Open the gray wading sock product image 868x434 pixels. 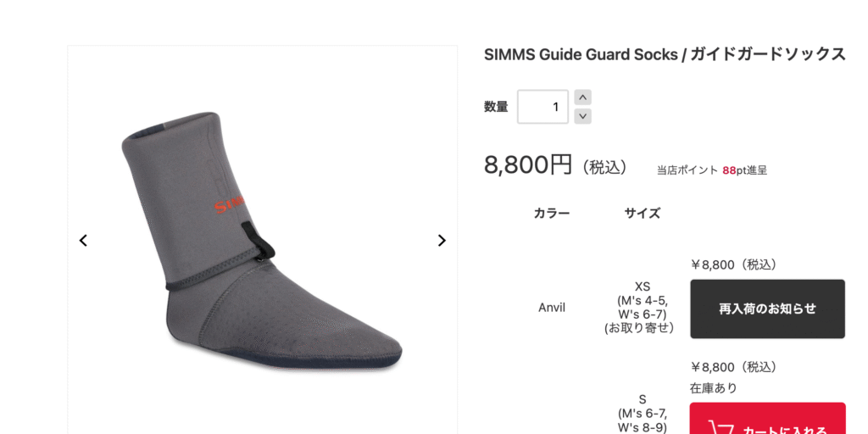(262, 240)
